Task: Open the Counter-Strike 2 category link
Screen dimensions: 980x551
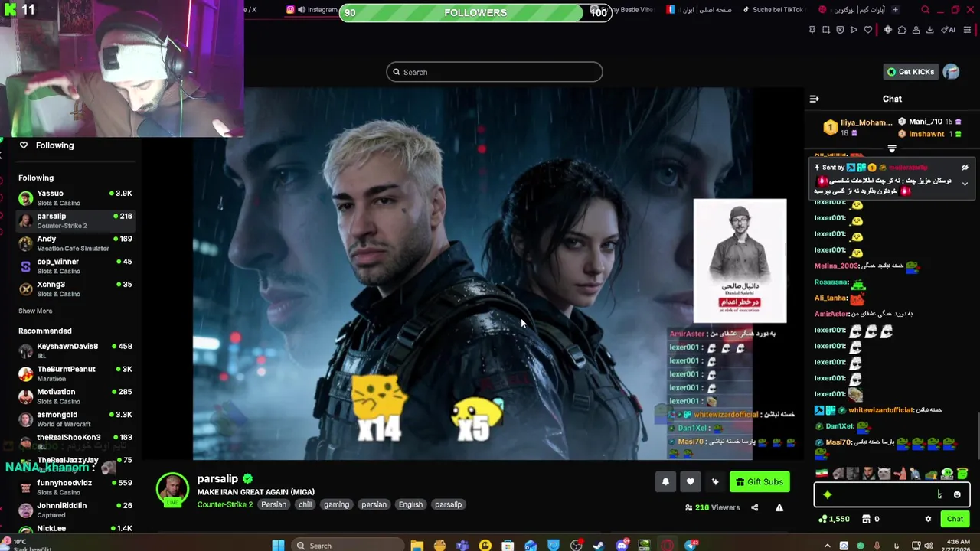Action: tap(224, 504)
